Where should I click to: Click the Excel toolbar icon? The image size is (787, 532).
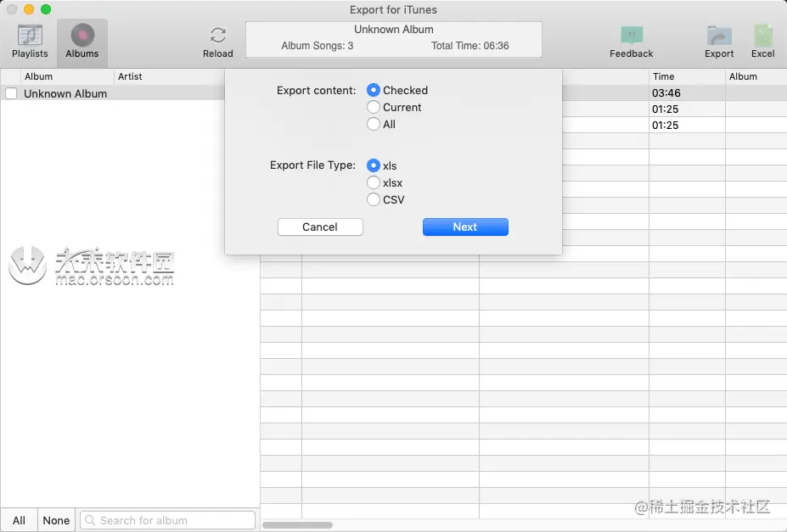tap(763, 42)
